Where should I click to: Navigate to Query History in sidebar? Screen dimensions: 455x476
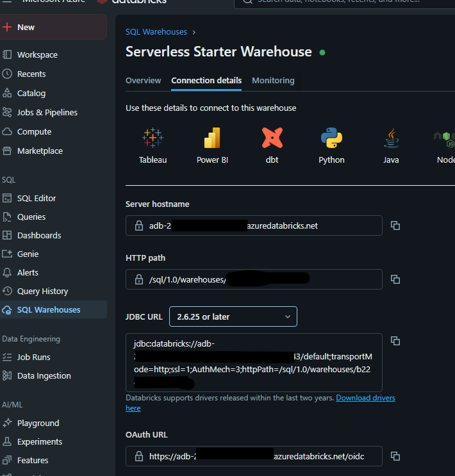coord(42,291)
